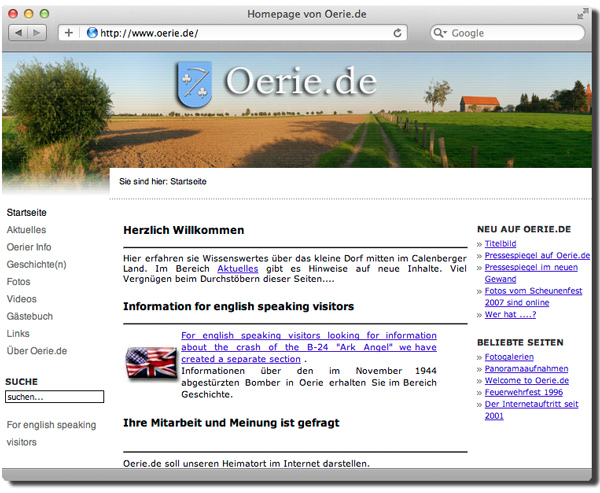Go back with the browser back arrow
Viewport: 600px width, 493px height.
(18, 33)
